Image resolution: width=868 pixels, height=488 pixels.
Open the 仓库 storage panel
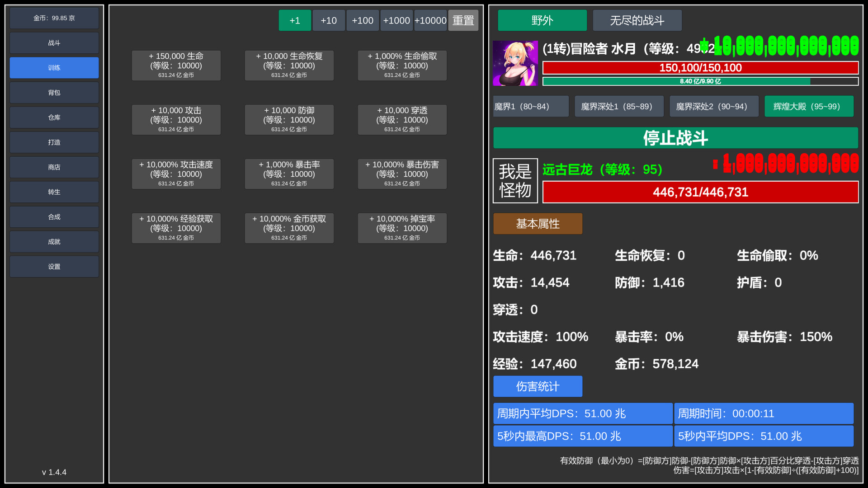click(x=54, y=117)
